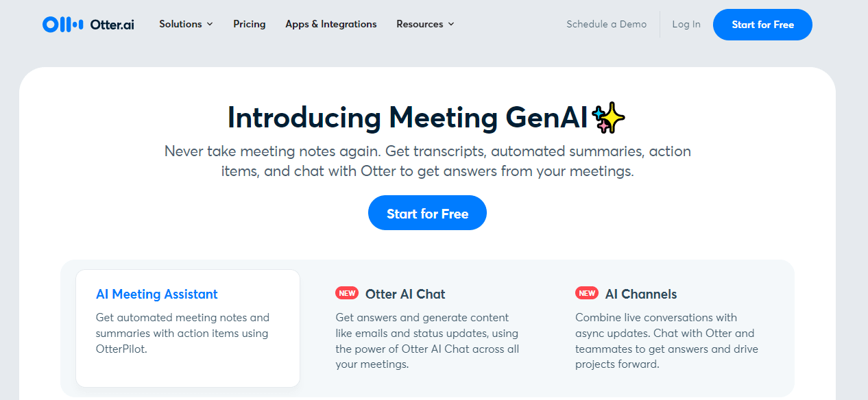
Task: Click the sparkle emoji in the headline
Action: [x=609, y=116]
